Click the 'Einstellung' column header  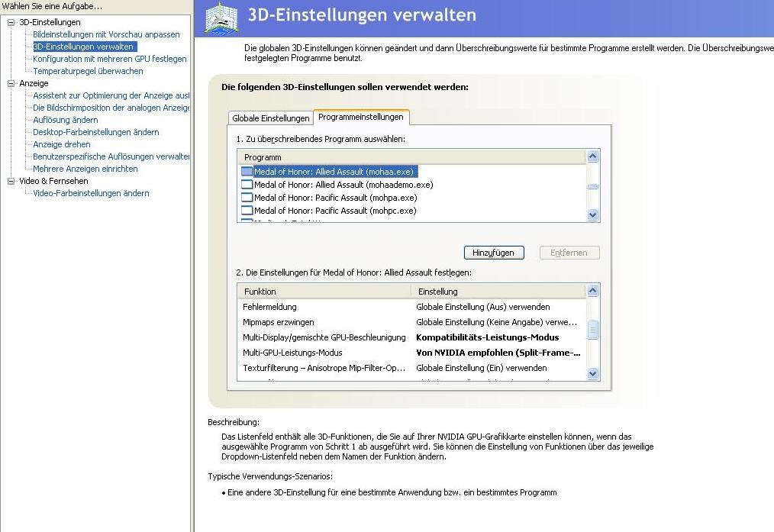click(x=498, y=291)
